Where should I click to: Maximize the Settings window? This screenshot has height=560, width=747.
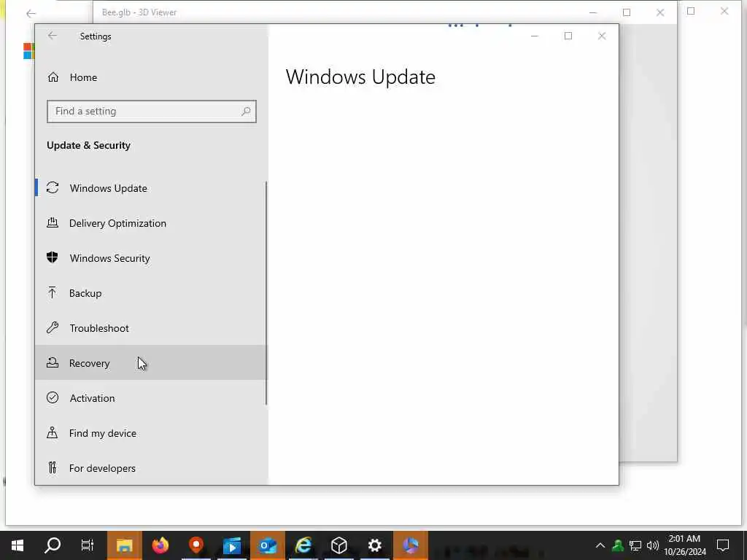tap(568, 36)
